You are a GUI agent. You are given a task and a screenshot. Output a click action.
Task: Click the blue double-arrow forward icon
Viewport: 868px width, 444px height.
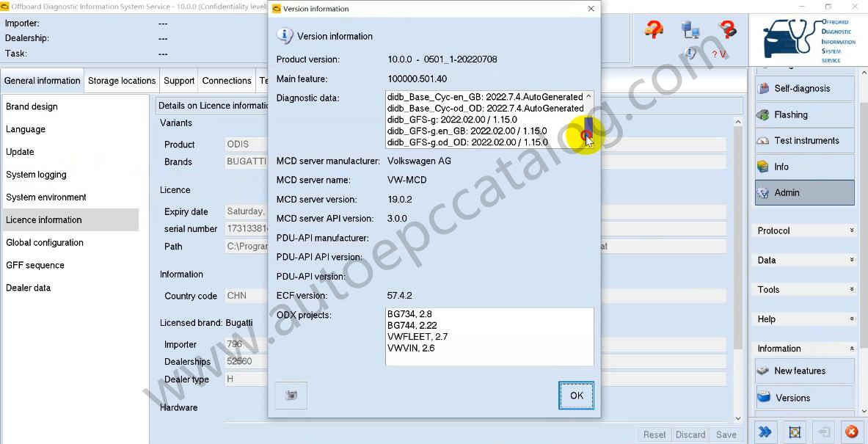click(765, 432)
